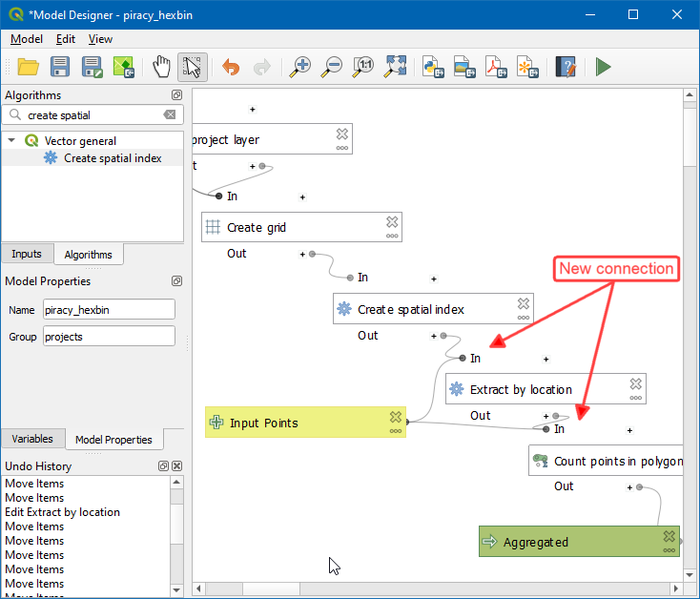Delete the Create spatial index box

coord(524,303)
